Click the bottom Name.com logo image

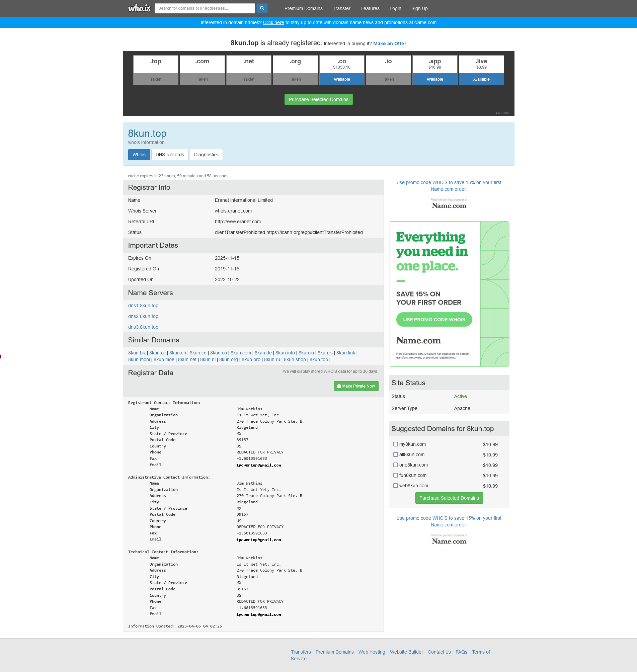pyautogui.click(x=449, y=539)
